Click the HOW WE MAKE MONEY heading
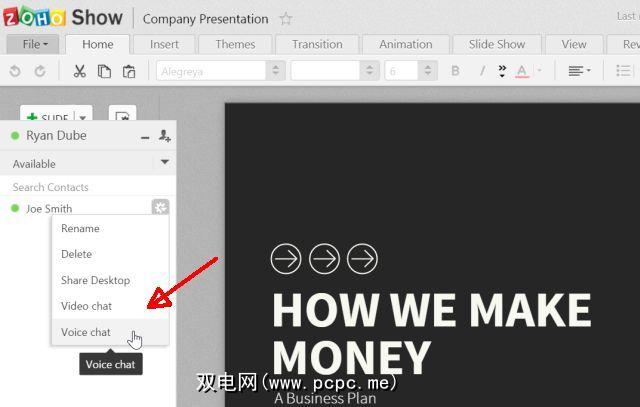 [432, 333]
